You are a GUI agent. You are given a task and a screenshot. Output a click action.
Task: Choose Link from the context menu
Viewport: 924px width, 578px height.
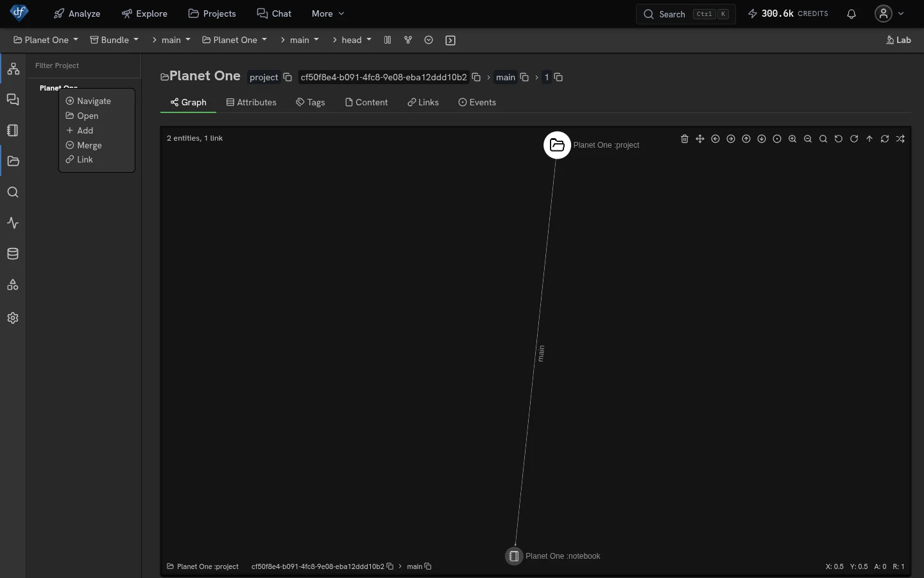[80, 159]
